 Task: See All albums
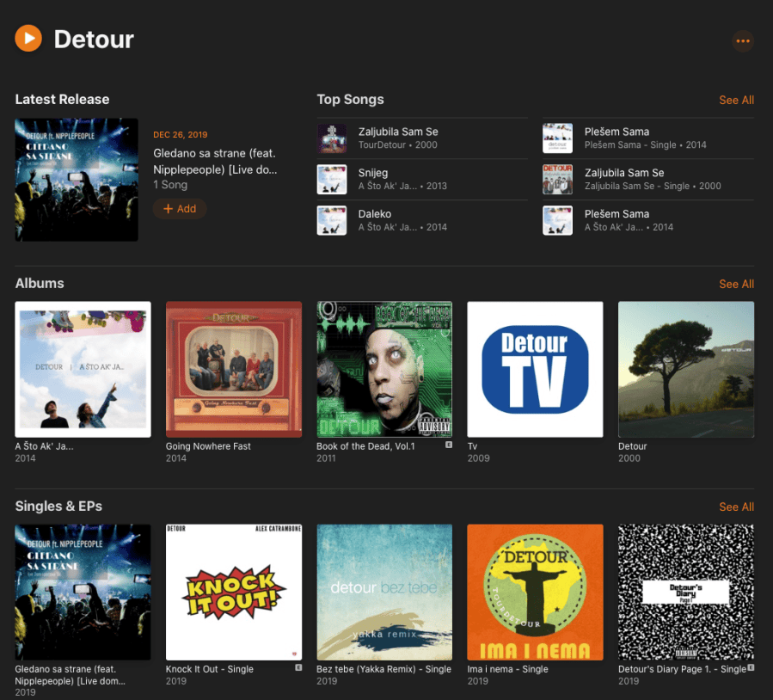click(x=736, y=284)
